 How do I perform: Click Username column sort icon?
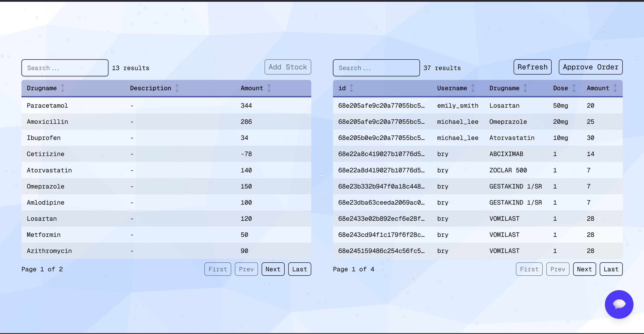473,88
